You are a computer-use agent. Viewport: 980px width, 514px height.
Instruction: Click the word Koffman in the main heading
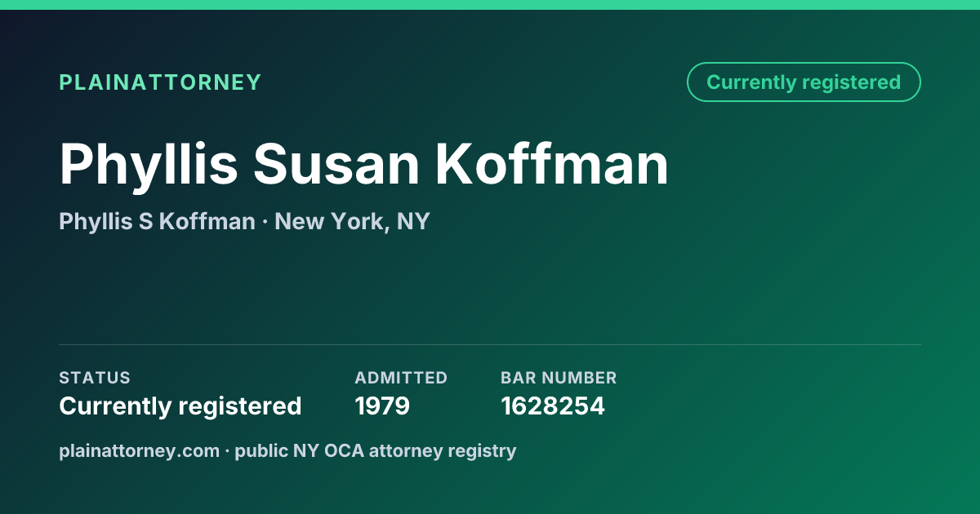tap(551, 165)
